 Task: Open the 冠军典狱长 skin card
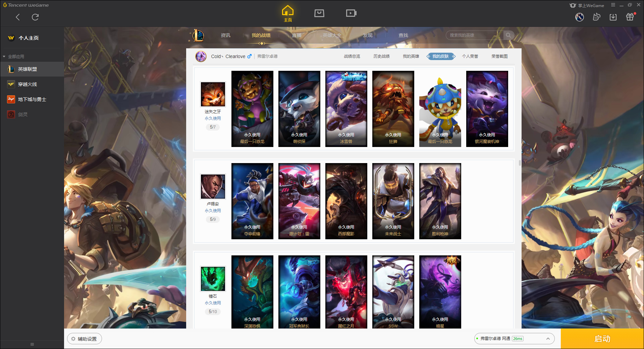tap(299, 292)
